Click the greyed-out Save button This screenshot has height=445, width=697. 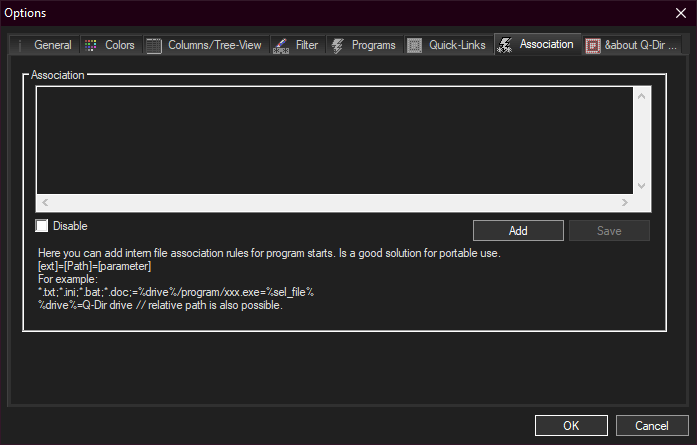pos(609,231)
